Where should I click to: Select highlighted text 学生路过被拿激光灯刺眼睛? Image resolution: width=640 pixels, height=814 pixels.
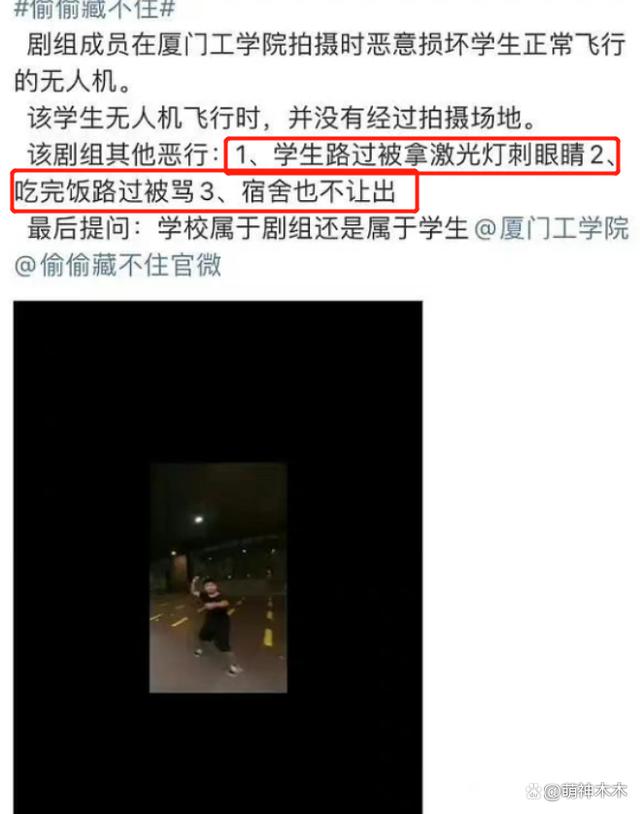(428, 155)
